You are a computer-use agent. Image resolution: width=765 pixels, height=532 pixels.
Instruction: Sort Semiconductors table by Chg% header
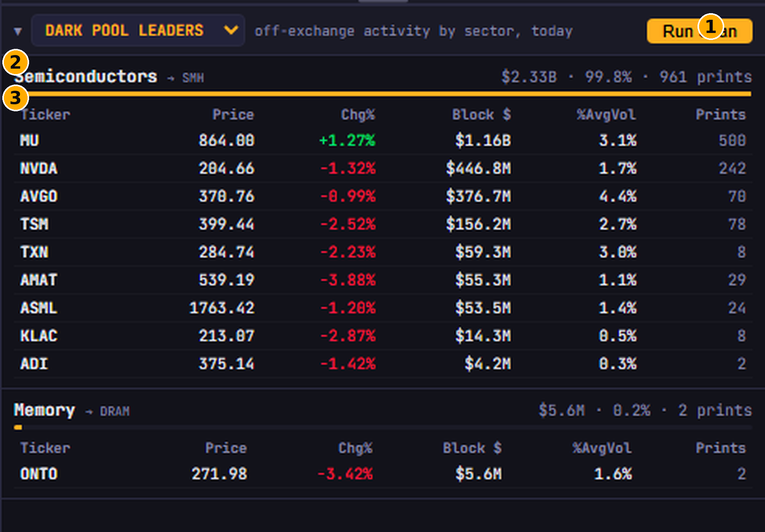pos(358,114)
